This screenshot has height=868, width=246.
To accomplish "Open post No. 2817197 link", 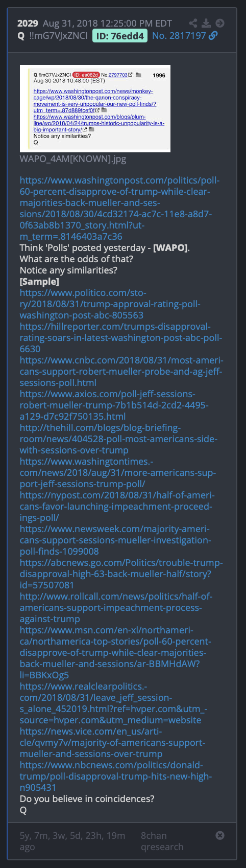I will pos(179,36).
